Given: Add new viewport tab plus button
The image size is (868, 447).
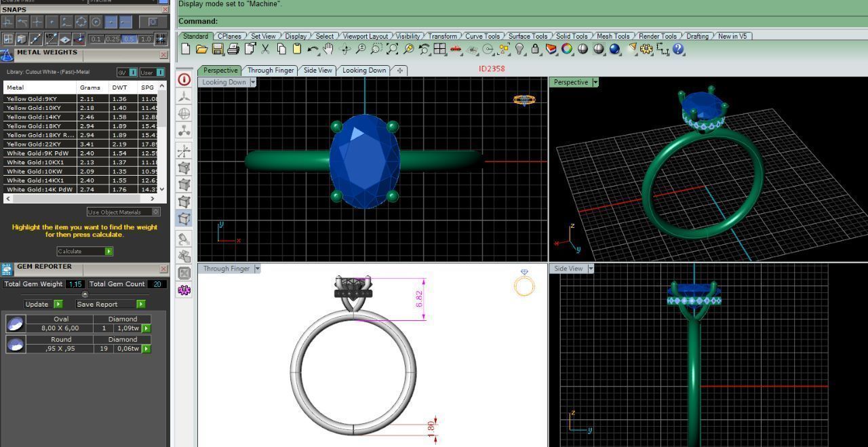Looking at the screenshot, I should (399, 71).
